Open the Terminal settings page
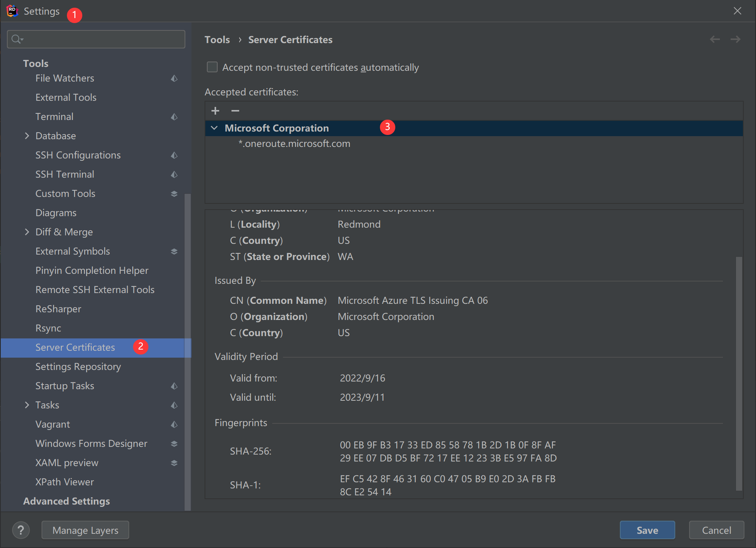 [x=54, y=117]
